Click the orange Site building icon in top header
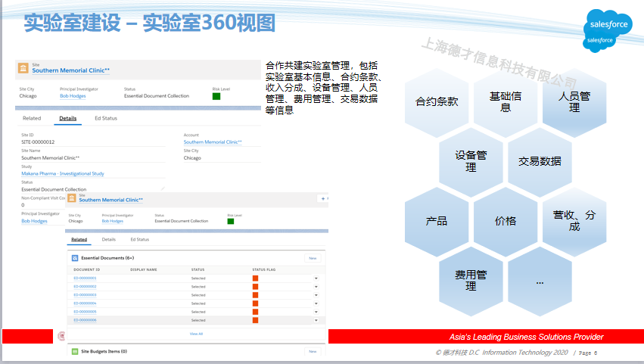This screenshot has width=644, height=364. [23, 68]
